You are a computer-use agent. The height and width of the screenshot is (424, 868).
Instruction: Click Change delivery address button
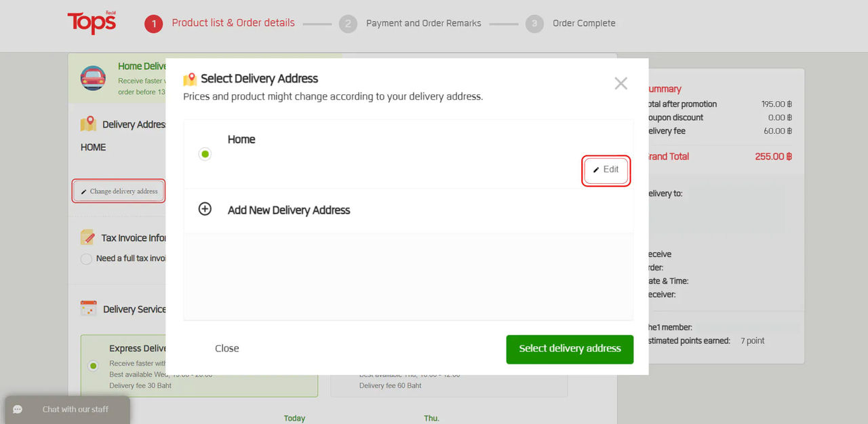pyautogui.click(x=119, y=191)
